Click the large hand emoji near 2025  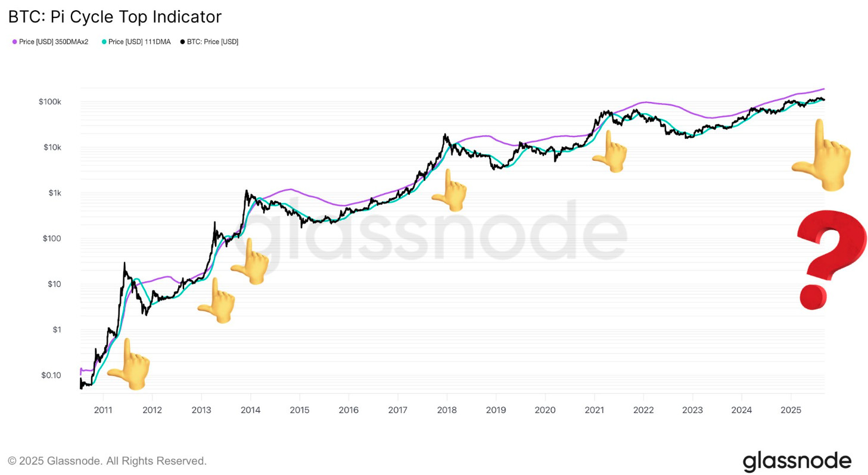click(823, 156)
